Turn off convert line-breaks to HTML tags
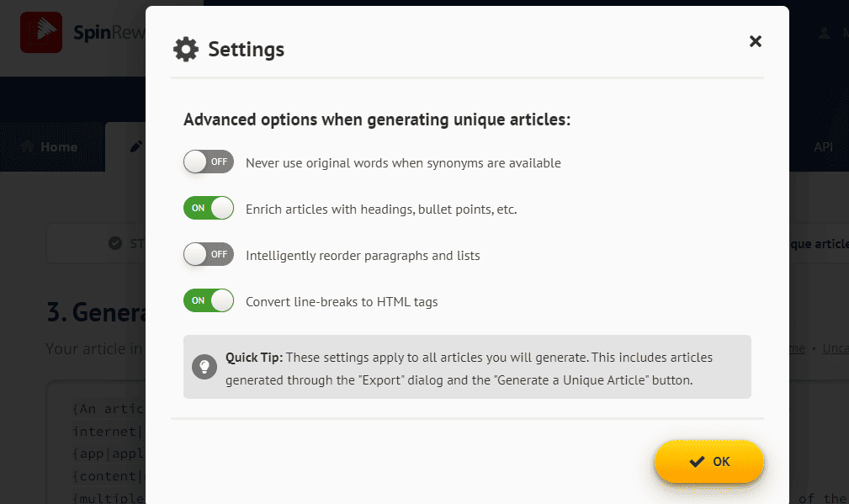This screenshot has height=504, width=849. coord(208,300)
